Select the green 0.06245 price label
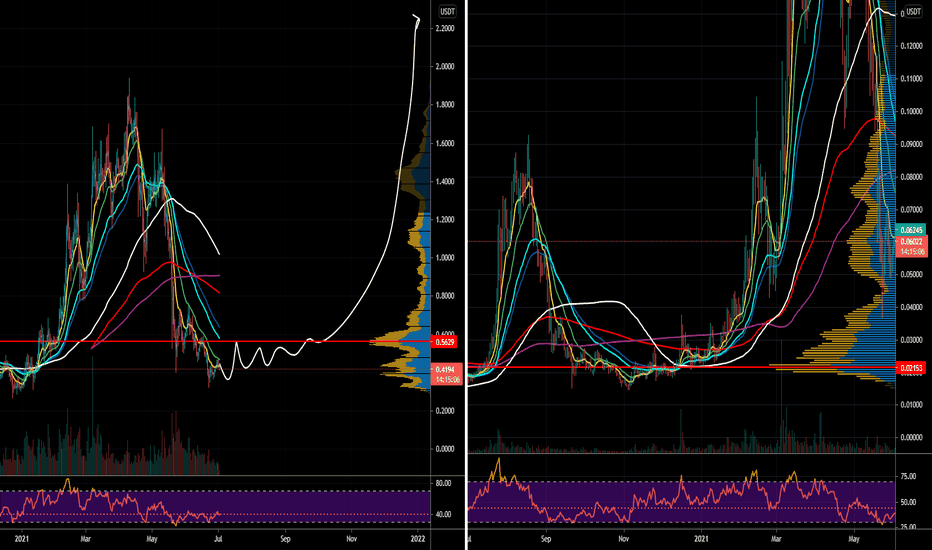This screenshot has height=550, width=932. tap(911, 230)
